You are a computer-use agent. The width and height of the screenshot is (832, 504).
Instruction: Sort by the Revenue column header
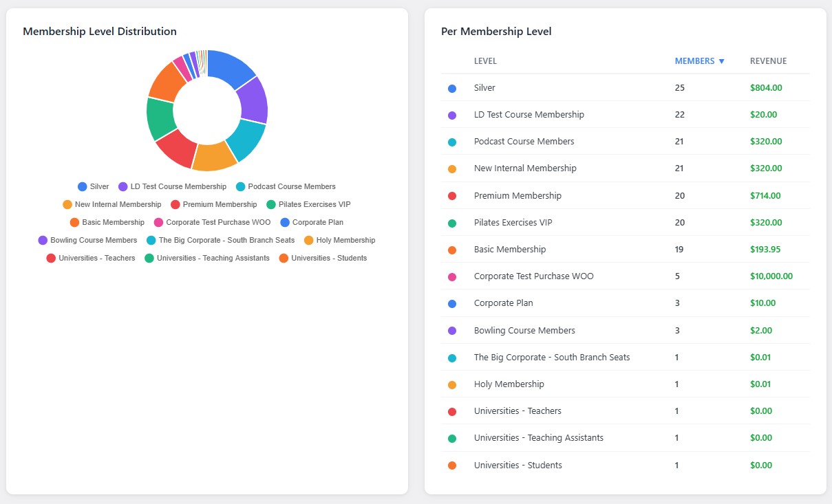[768, 61]
